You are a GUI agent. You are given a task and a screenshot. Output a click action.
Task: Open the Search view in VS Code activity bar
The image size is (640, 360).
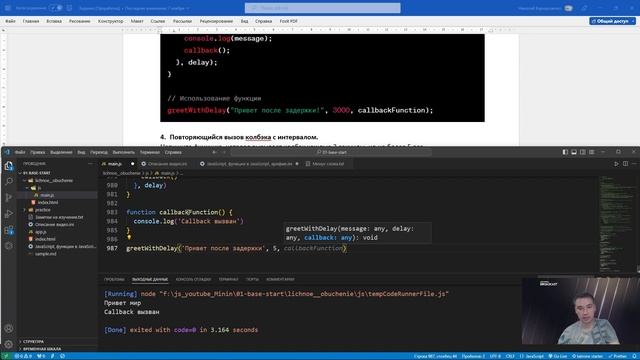pyautogui.click(x=9, y=182)
